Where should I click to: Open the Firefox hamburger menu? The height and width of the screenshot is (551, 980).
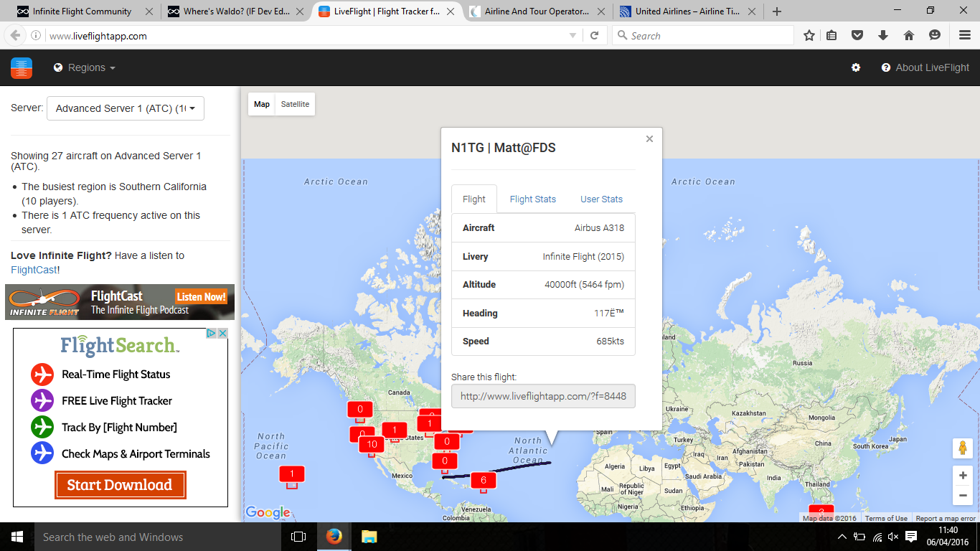(965, 36)
